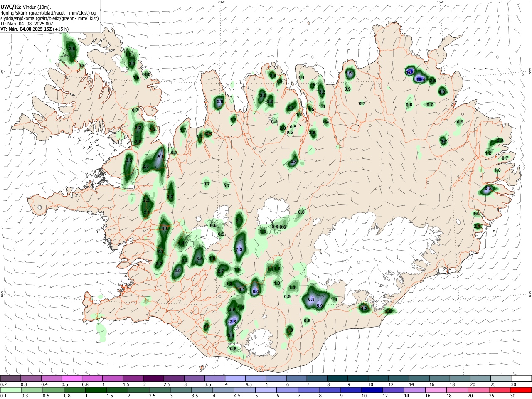Click the 17.6 precipitation value in the northeast
The width and height of the screenshot is (532, 399).
tap(410, 72)
